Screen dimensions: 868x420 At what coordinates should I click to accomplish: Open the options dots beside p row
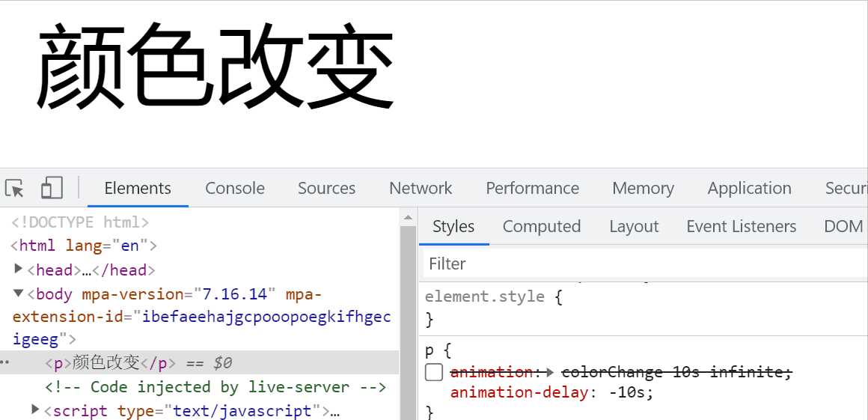(4, 363)
